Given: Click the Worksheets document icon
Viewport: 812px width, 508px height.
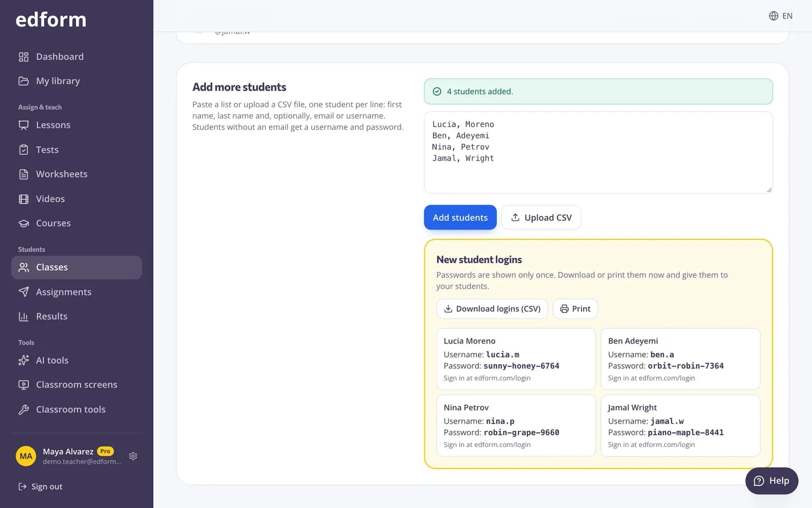Looking at the screenshot, I should click(x=23, y=174).
